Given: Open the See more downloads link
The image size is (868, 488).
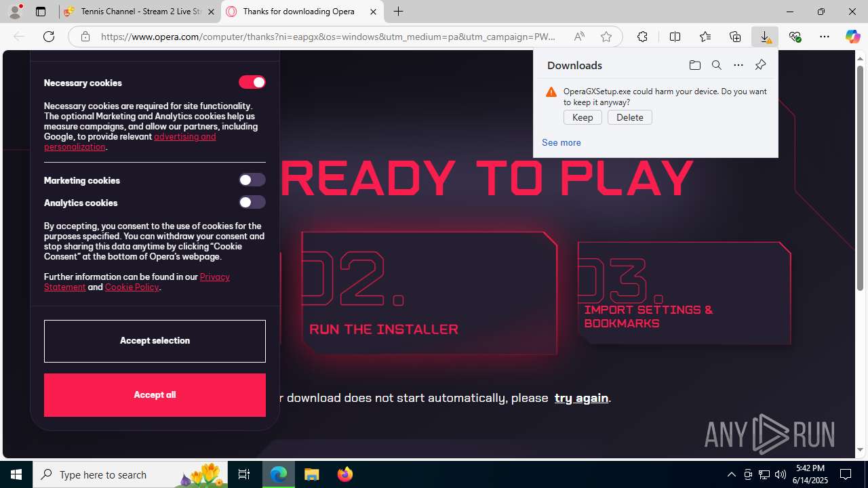Looking at the screenshot, I should pyautogui.click(x=561, y=142).
